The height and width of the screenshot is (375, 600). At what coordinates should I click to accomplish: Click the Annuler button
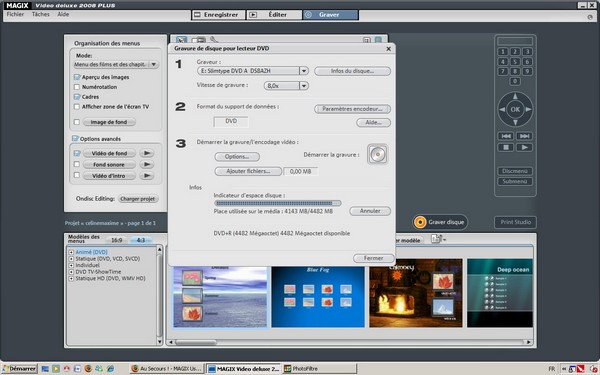(x=370, y=211)
